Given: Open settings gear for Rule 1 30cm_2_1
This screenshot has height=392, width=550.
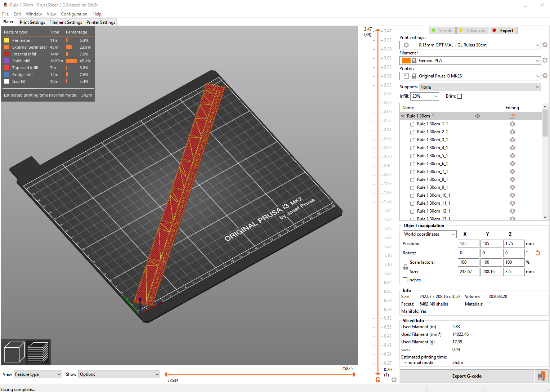Looking at the screenshot, I should 512,132.
